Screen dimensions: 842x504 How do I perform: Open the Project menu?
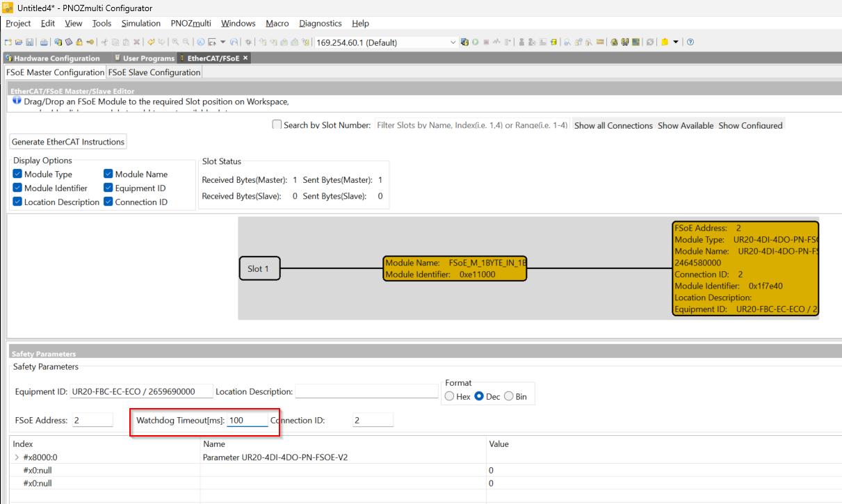pos(18,24)
